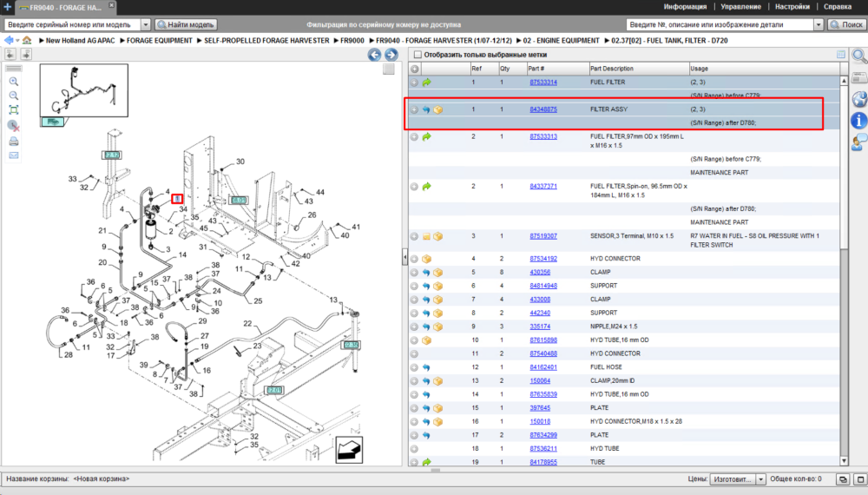868x495 pixels.
Task: Toggle selection circle for part 87533313
Action: 414,136
